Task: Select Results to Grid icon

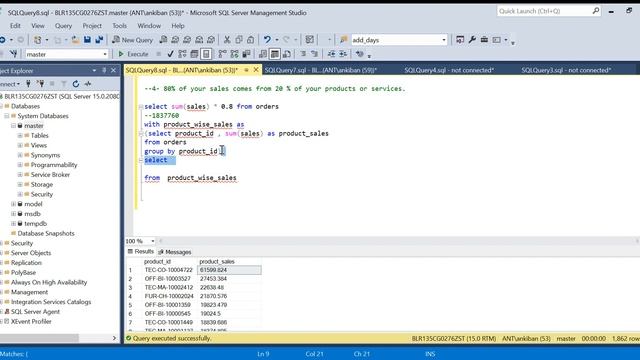Action: pos(275,54)
